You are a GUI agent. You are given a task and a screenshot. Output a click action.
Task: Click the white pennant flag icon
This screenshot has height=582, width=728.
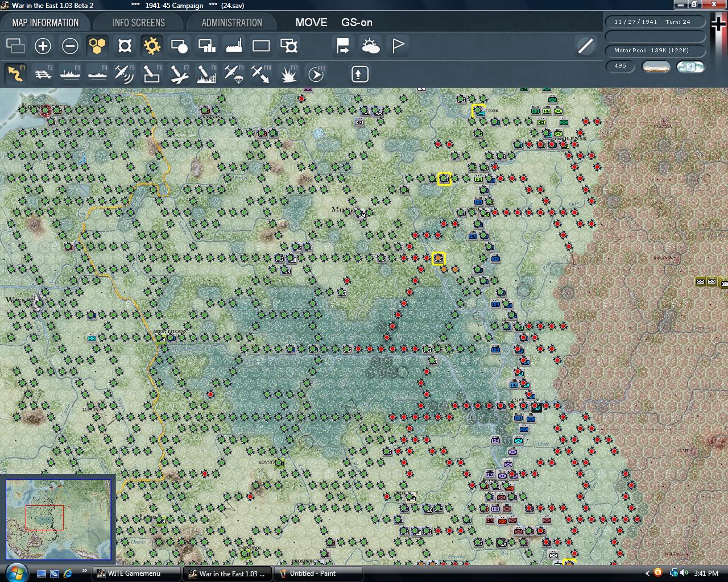point(398,45)
